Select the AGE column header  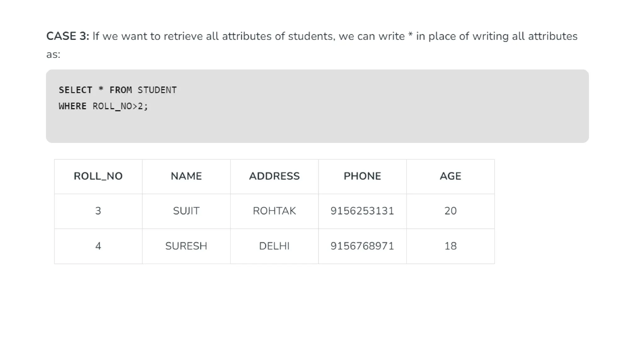point(450,176)
